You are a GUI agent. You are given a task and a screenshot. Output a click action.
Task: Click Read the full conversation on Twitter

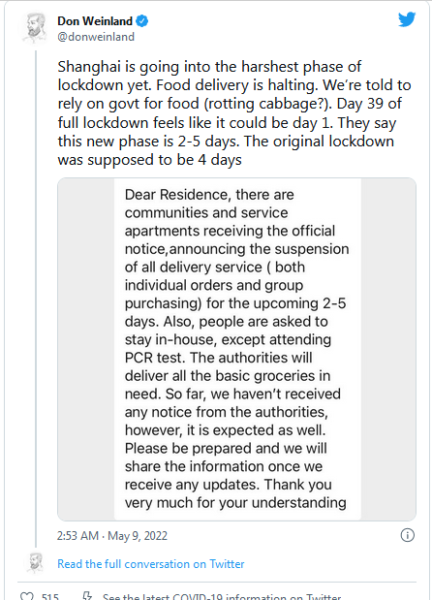[150, 564]
